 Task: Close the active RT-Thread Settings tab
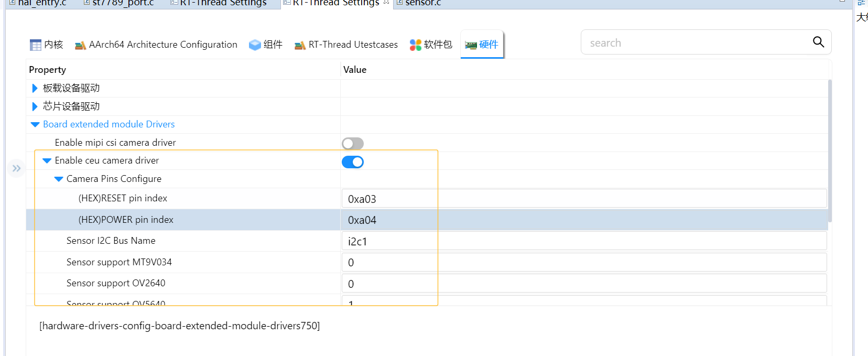(x=386, y=2)
